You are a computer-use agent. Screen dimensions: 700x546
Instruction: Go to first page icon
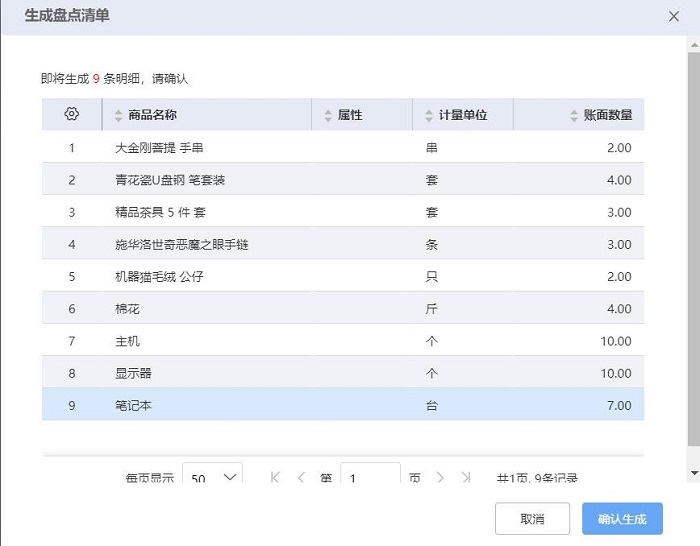coord(275,477)
